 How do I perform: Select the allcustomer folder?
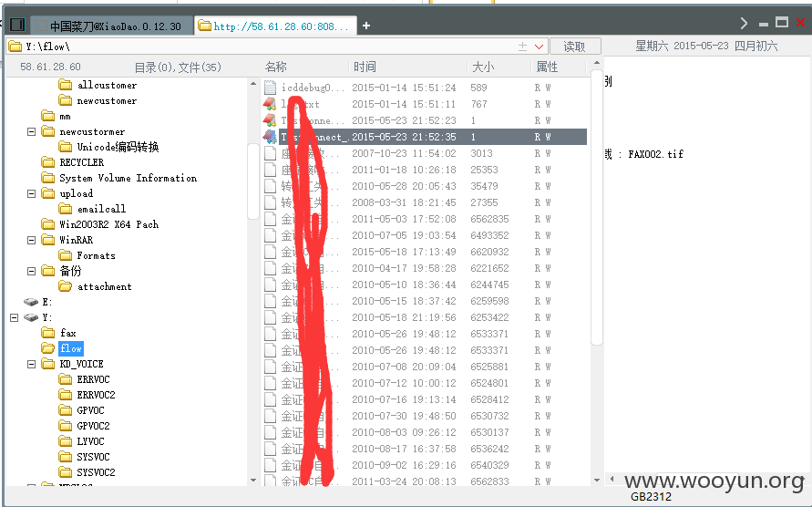[x=107, y=85]
